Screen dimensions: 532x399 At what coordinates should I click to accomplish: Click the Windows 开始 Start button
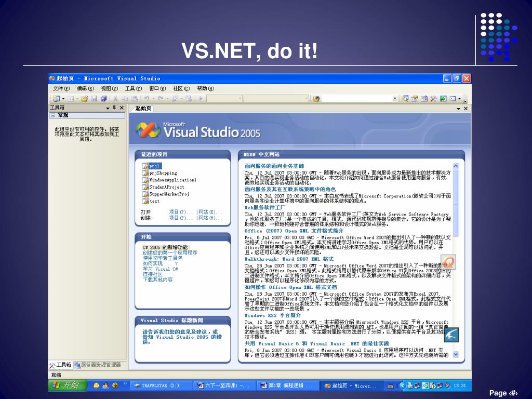tap(67, 385)
